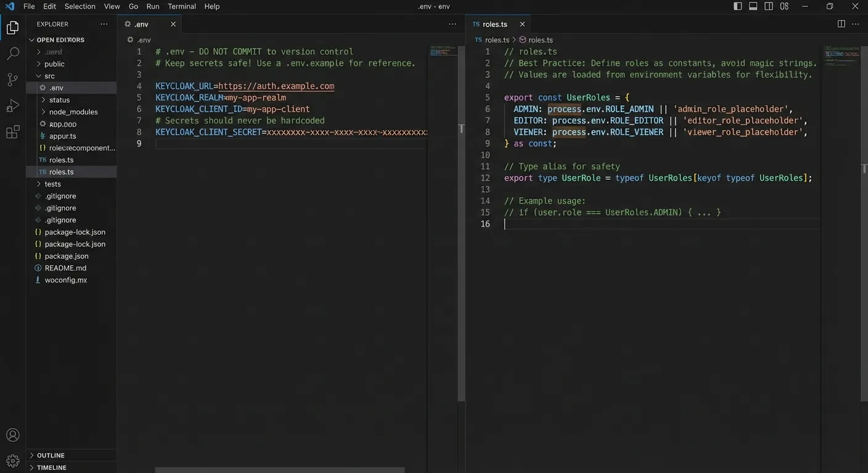This screenshot has height=473, width=868.
Task: Toggle the secondary sidebar layout button
Action: (x=769, y=6)
